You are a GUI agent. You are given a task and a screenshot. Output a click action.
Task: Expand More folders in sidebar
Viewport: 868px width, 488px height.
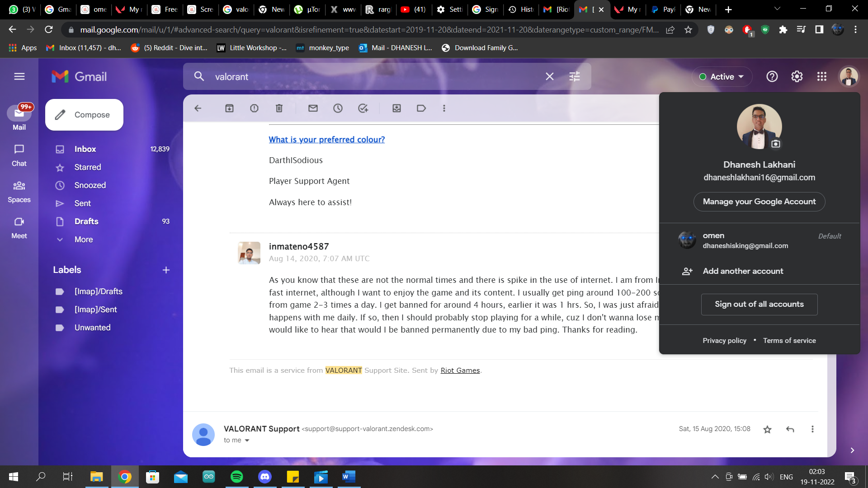pyautogui.click(x=84, y=239)
